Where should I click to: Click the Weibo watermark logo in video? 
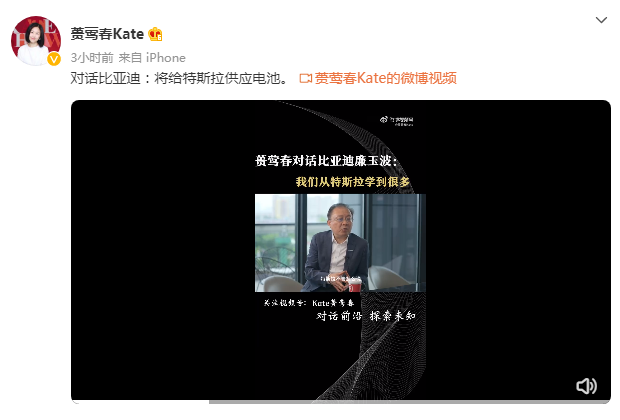pos(397,121)
